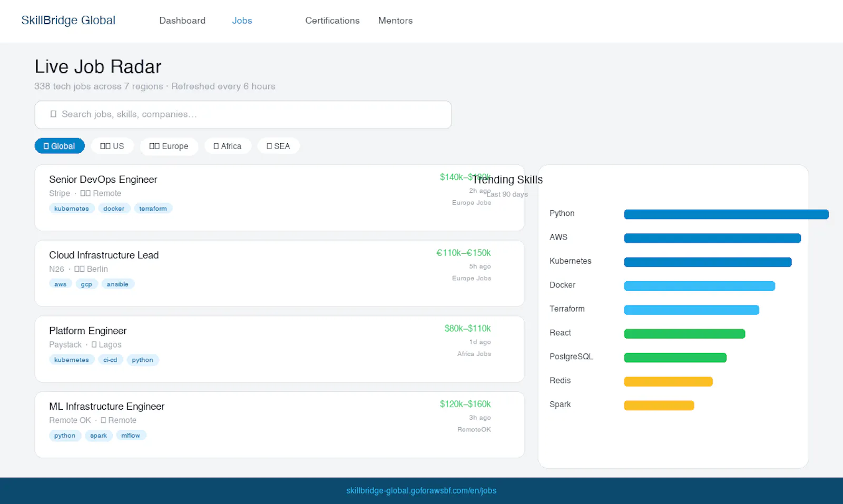Click the React trending skill bar
The height and width of the screenshot is (504, 843).
coord(684,334)
